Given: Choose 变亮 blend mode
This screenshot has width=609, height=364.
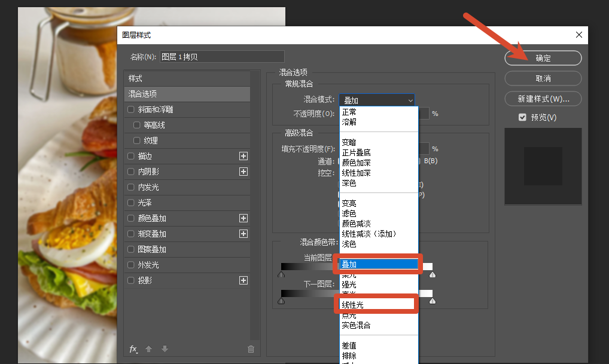Looking at the screenshot, I should pyautogui.click(x=379, y=203).
